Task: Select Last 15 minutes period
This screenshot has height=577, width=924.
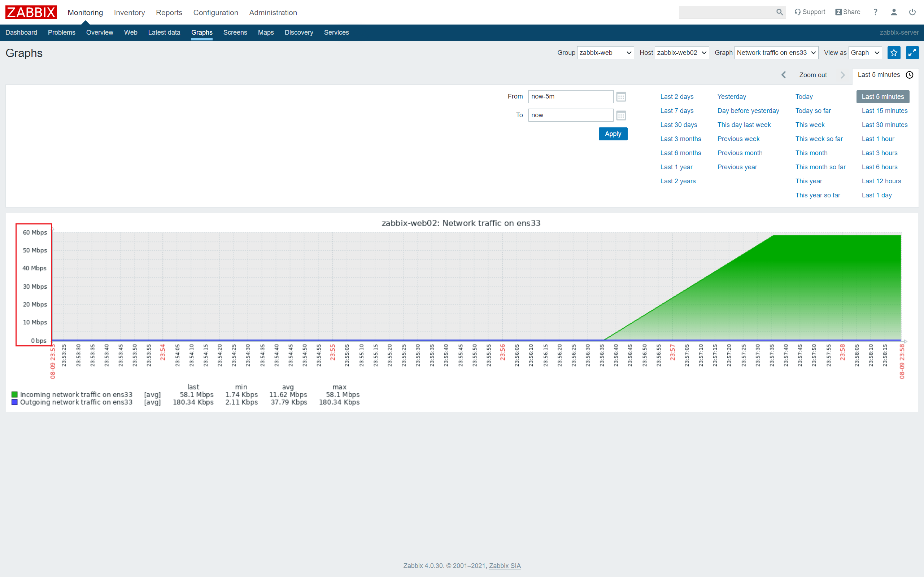Action: 884,111
